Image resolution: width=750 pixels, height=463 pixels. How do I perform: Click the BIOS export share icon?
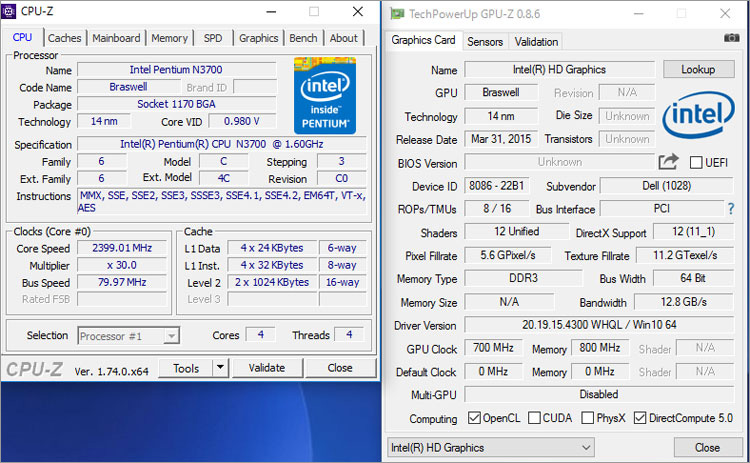click(x=668, y=162)
